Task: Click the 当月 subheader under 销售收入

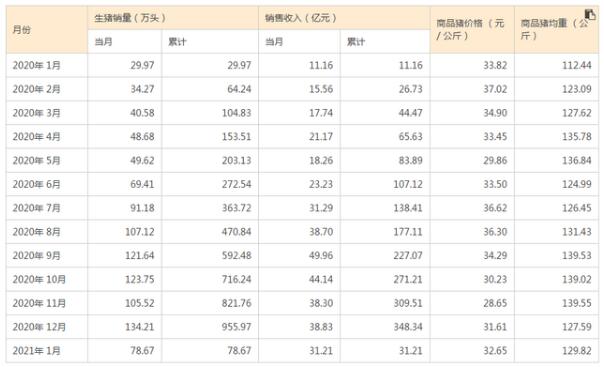Action: (274, 42)
